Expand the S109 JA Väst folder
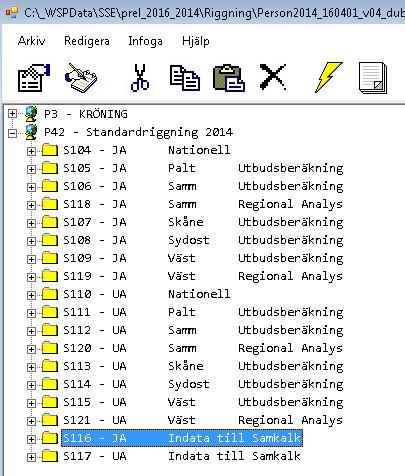This screenshot has height=476, width=405. (x=31, y=259)
